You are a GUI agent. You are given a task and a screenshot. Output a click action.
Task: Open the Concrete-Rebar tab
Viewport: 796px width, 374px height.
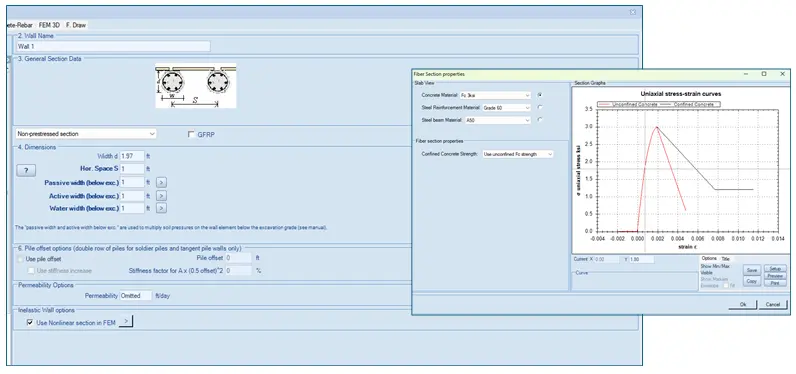21,24
